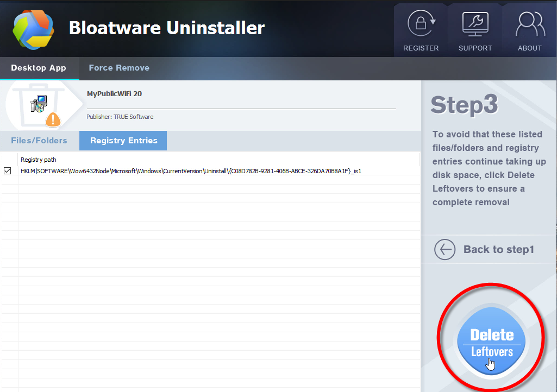Switch to the Force Remove tab
This screenshot has height=392, width=557.
(119, 68)
